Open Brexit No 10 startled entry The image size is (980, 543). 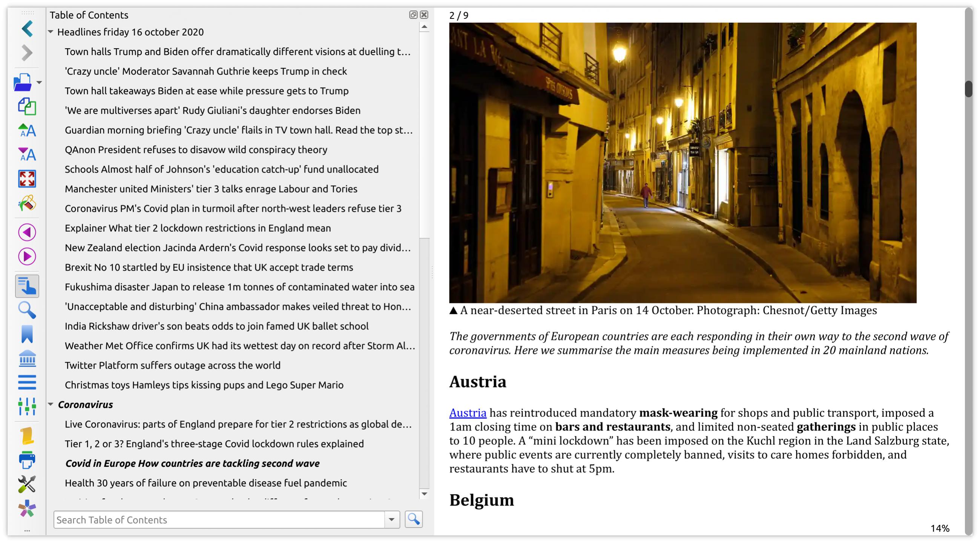209,267
